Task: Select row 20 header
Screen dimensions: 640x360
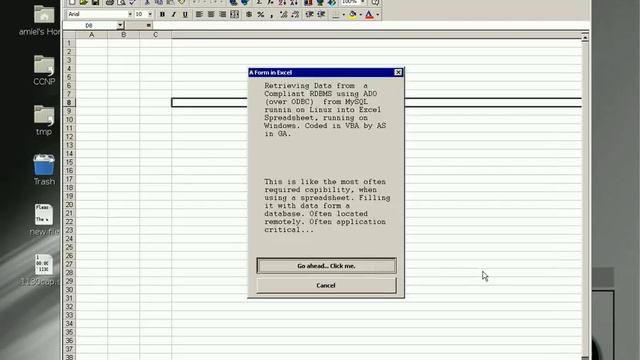Action: [x=69, y=204]
